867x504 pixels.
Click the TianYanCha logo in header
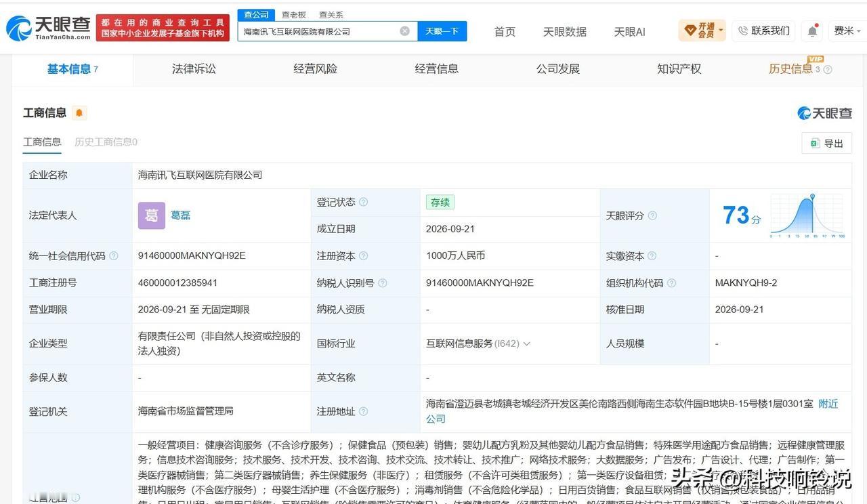click(x=47, y=28)
